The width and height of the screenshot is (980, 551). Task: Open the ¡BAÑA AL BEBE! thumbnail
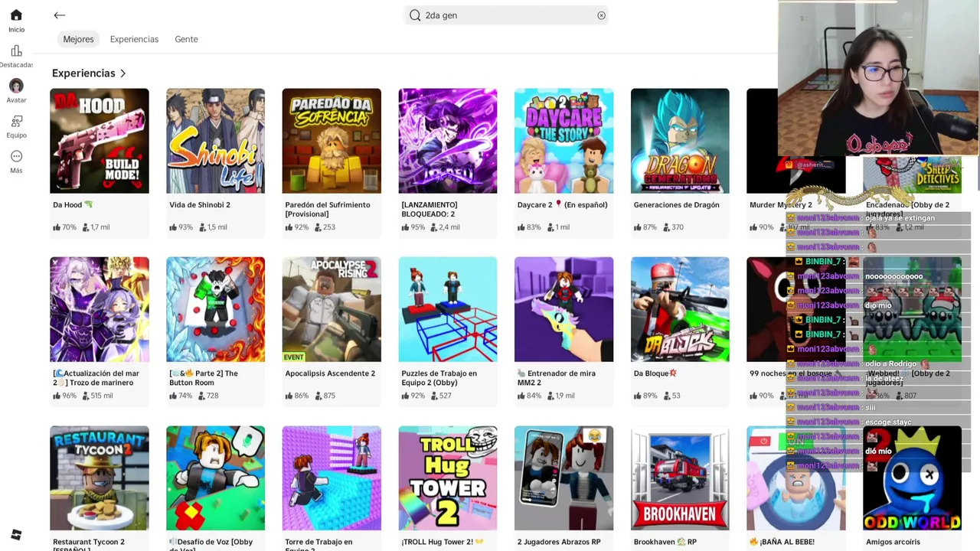pos(796,478)
